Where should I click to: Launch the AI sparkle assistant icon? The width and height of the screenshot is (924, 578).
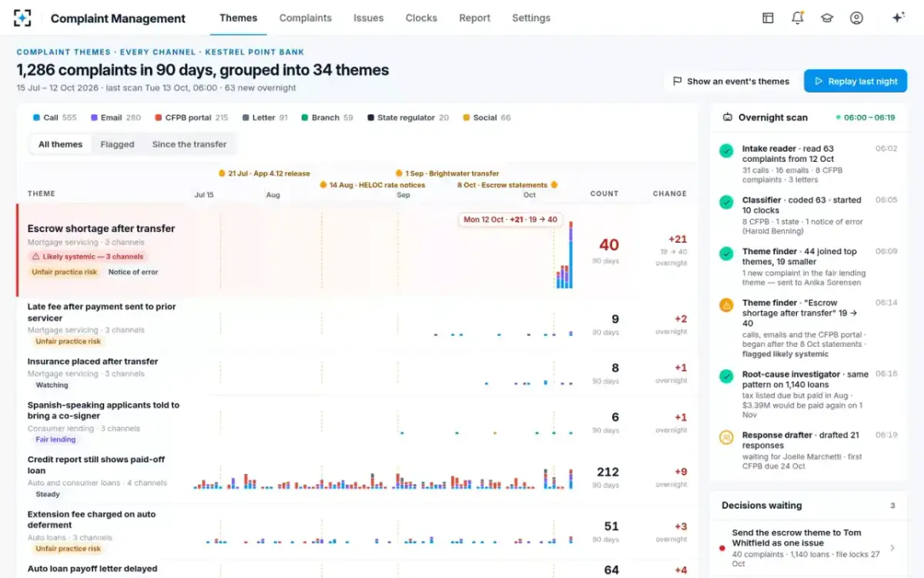click(898, 18)
